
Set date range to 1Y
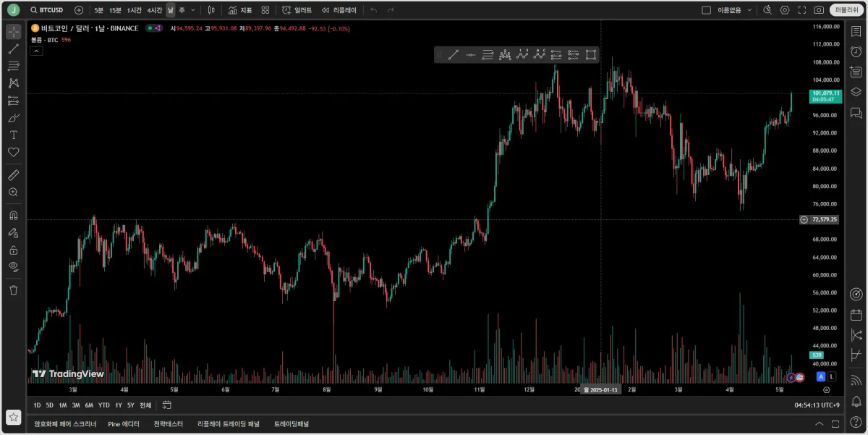click(x=118, y=405)
